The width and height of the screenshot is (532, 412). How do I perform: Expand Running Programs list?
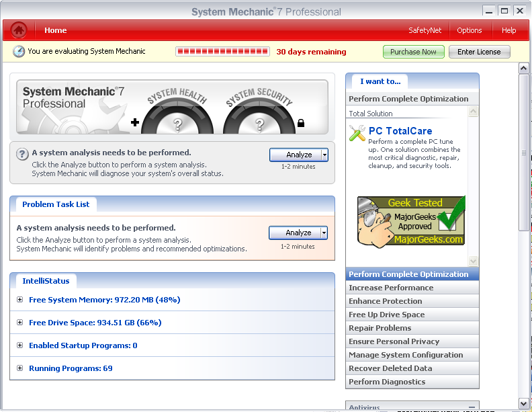[x=20, y=368]
